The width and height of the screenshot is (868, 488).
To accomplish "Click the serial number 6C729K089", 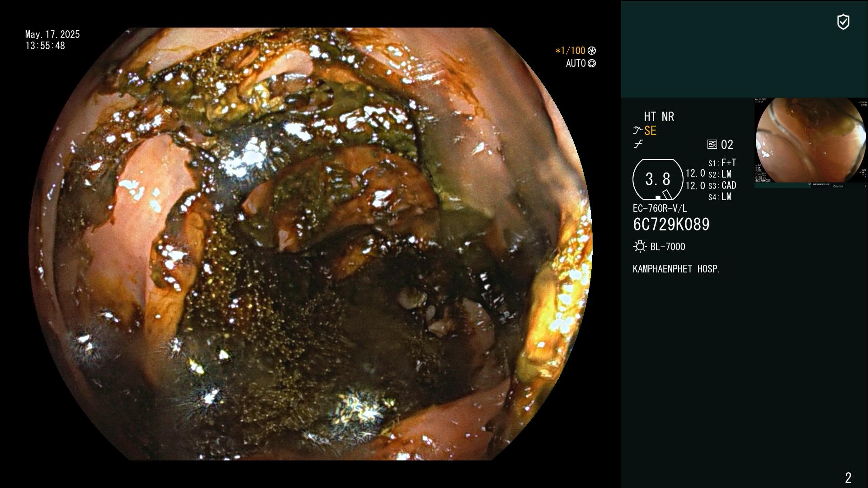I will click(671, 225).
